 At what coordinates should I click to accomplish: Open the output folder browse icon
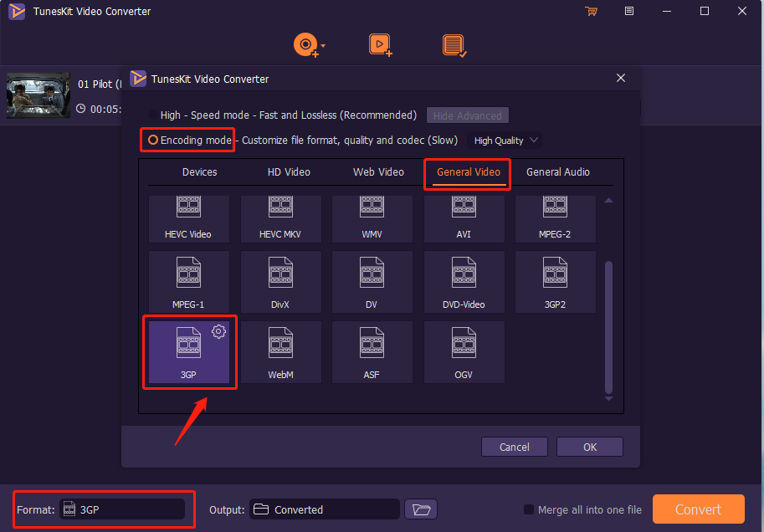(421, 509)
